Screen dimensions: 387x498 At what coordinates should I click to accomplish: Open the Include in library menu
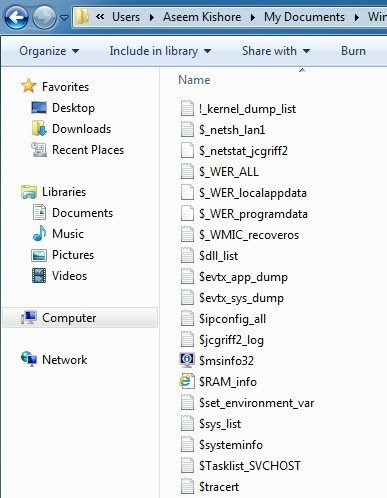pos(160,51)
